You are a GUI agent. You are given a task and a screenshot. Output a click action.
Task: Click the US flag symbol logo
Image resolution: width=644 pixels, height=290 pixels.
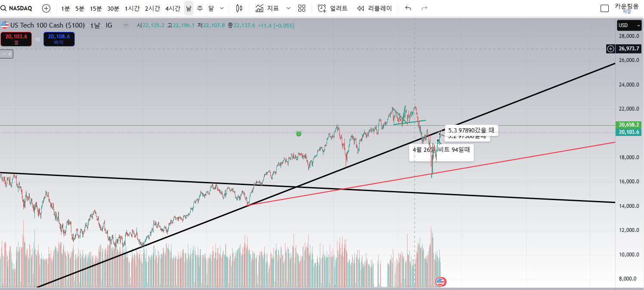[x=5, y=25]
